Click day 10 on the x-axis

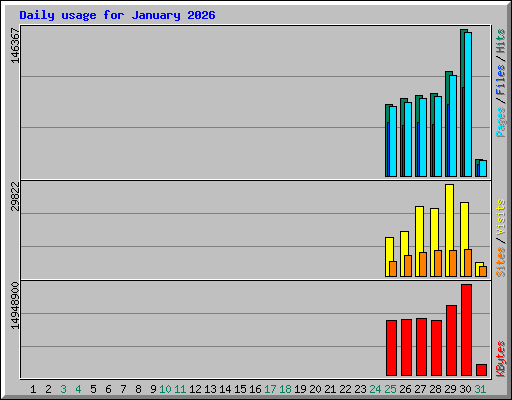click(x=165, y=389)
